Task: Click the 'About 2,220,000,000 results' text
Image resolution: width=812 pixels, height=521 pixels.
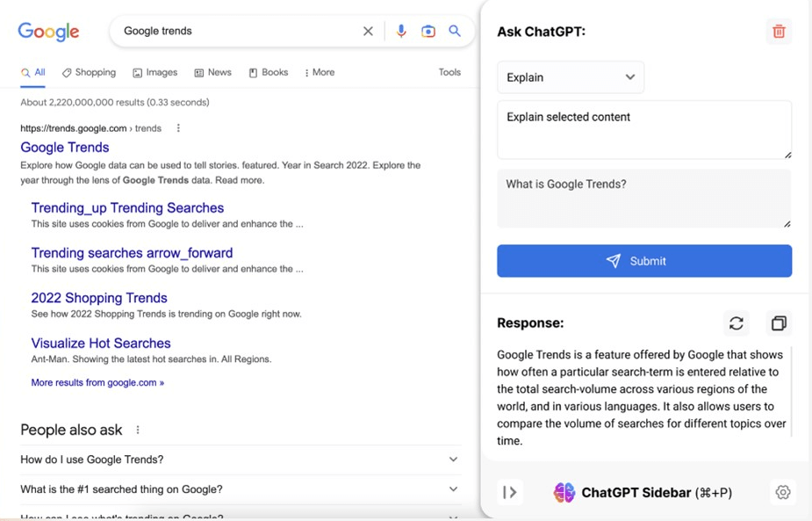Action: click(115, 102)
